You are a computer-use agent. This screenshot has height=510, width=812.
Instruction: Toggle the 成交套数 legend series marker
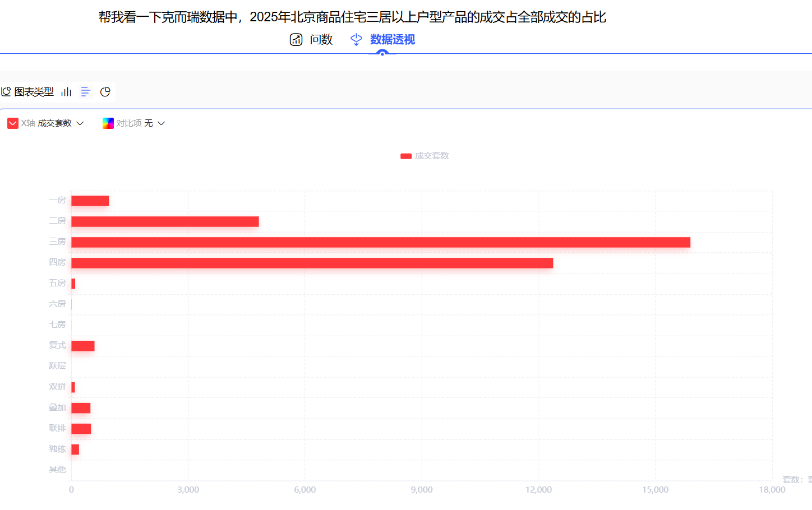pyautogui.click(x=406, y=156)
